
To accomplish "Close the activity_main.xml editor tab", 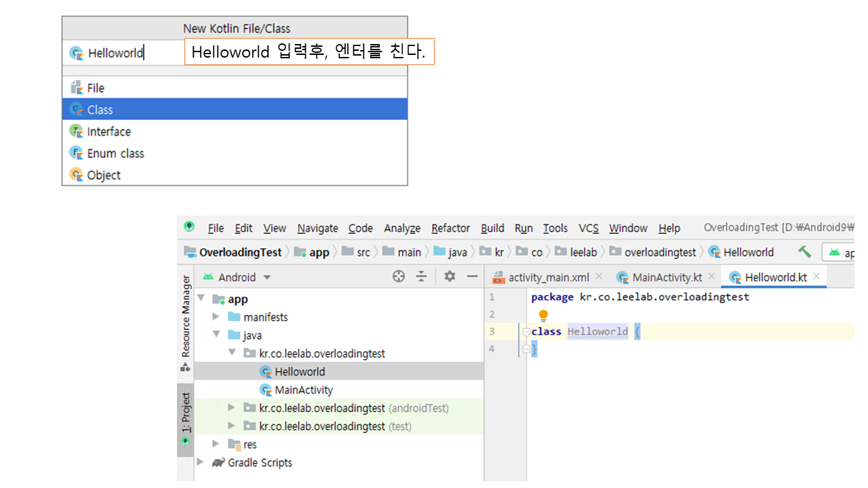I will 599,277.
